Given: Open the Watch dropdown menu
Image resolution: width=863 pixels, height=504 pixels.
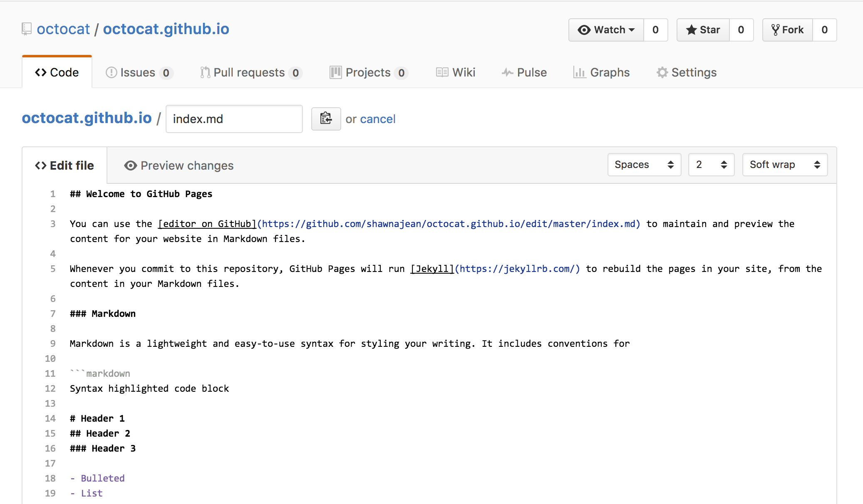Looking at the screenshot, I should (x=606, y=30).
